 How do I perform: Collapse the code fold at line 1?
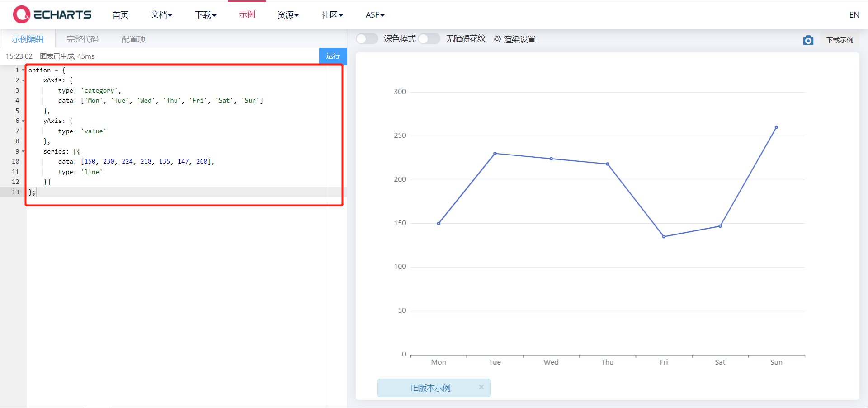tap(23, 70)
